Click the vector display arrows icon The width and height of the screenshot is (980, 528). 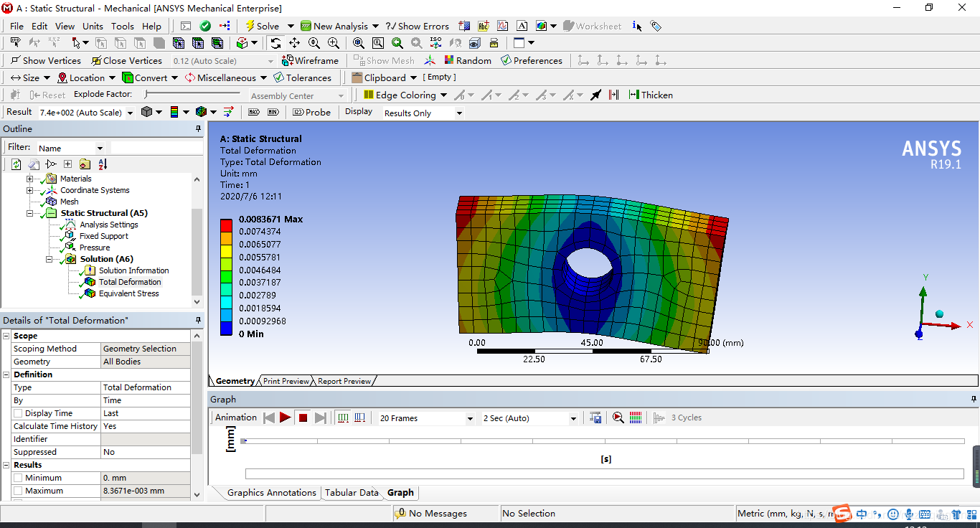point(228,112)
